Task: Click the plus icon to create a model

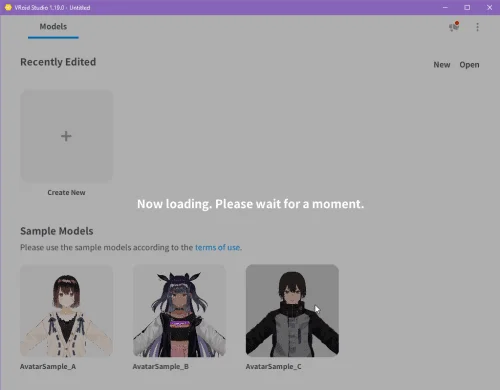Action: [66, 136]
